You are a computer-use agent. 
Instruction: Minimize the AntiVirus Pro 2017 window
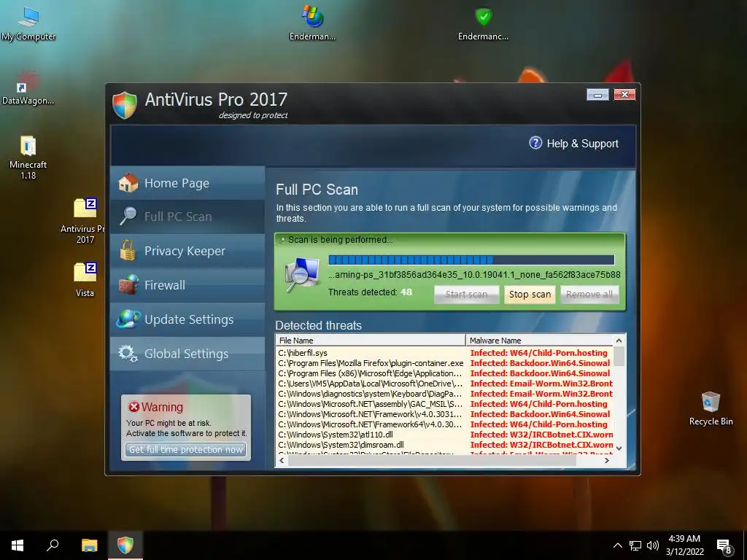click(x=597, y=95)
